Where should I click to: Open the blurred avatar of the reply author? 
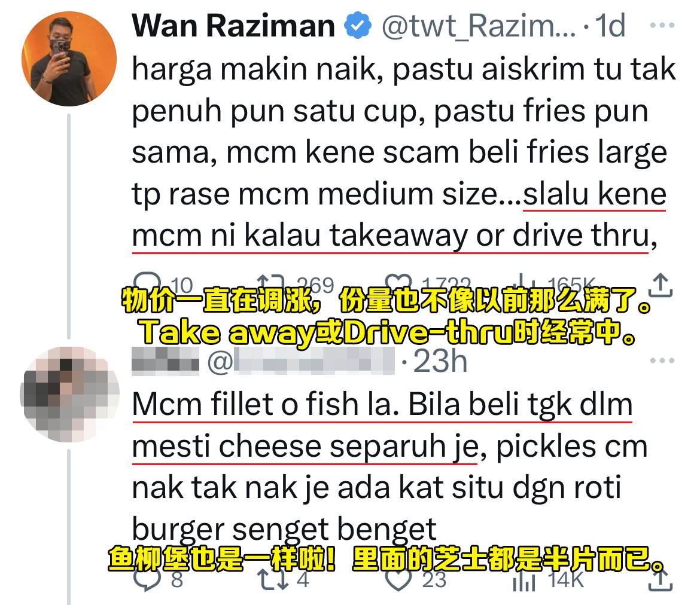[69, 395]
